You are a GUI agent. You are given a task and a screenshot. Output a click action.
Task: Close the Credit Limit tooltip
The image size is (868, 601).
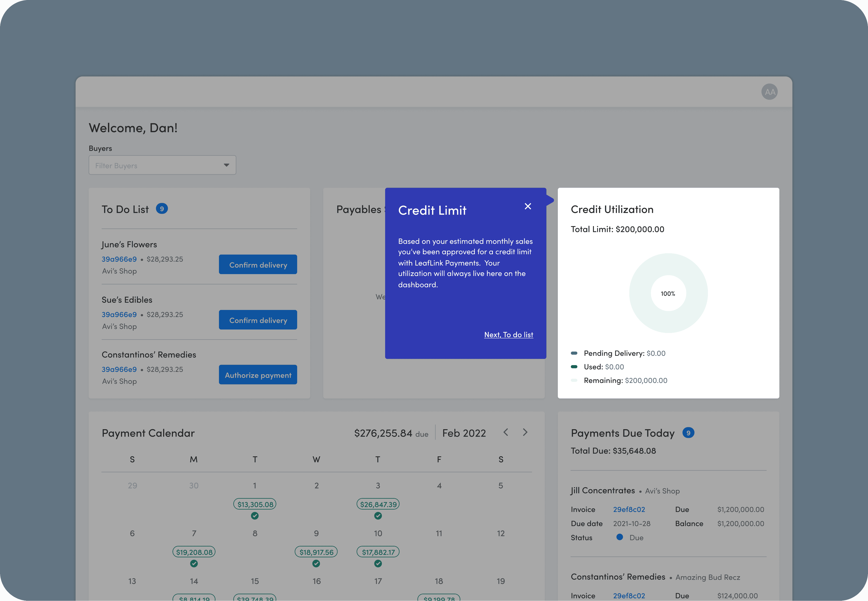point(528,206)
